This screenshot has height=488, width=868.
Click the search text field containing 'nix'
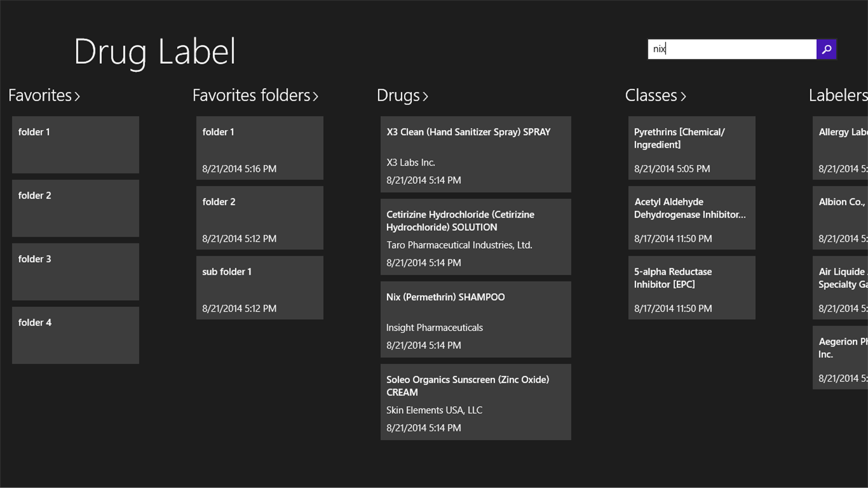(732, 49)
